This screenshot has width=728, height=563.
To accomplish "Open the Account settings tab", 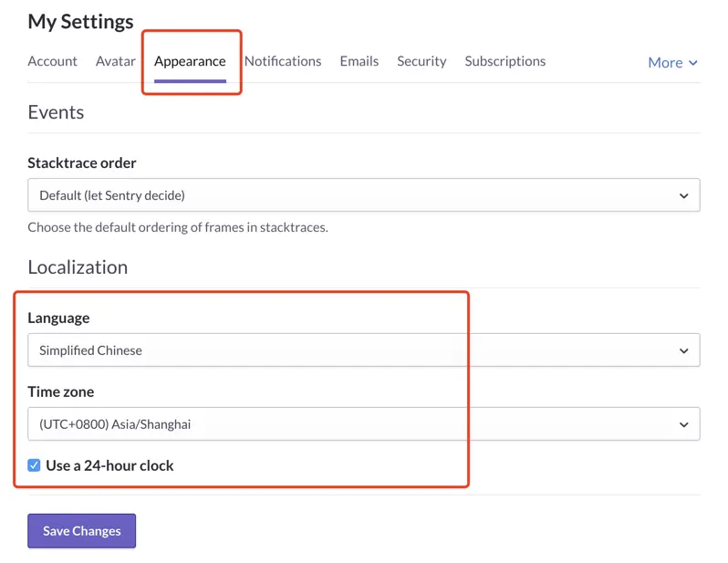I will click(52, 61).
